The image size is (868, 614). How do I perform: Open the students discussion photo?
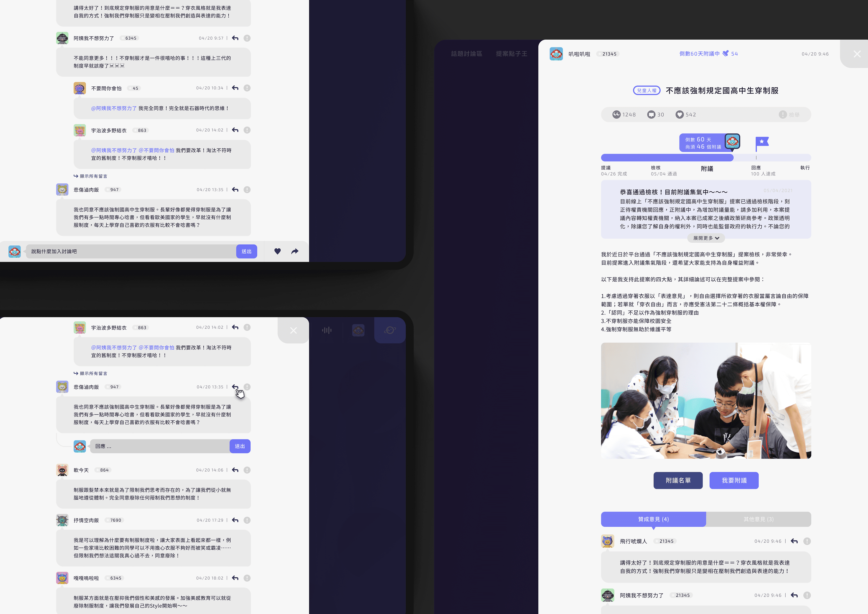pyautogui.click(x=706, y=401)
